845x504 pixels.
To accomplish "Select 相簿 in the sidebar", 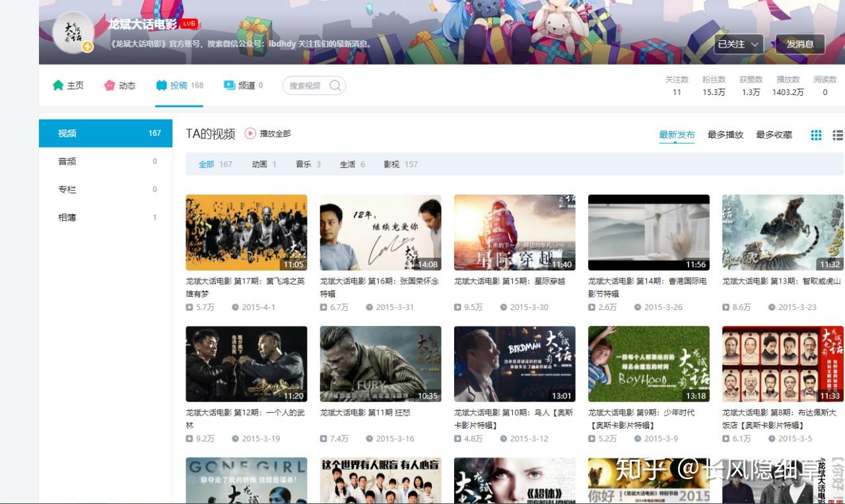I will [x=106, y=217].
